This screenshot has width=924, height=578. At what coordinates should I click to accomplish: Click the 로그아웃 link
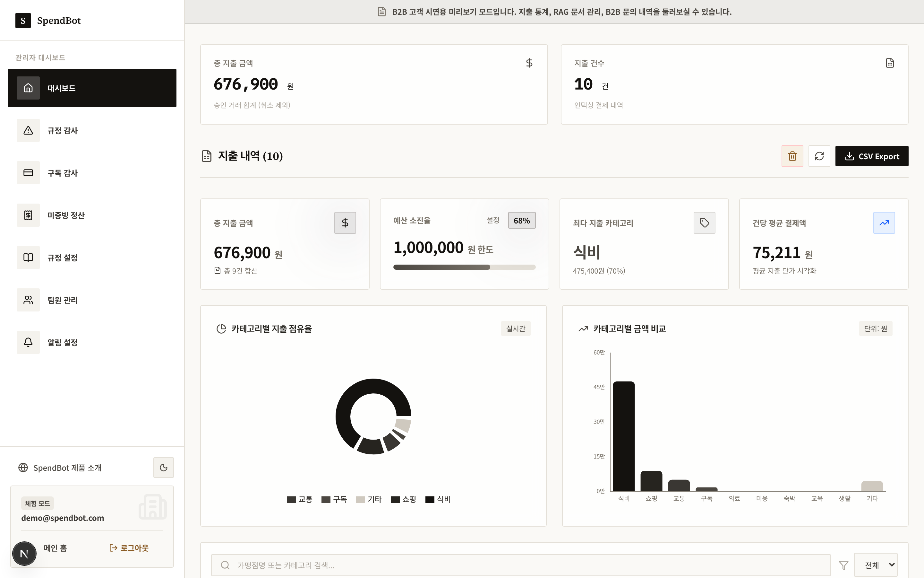point(129,548)
